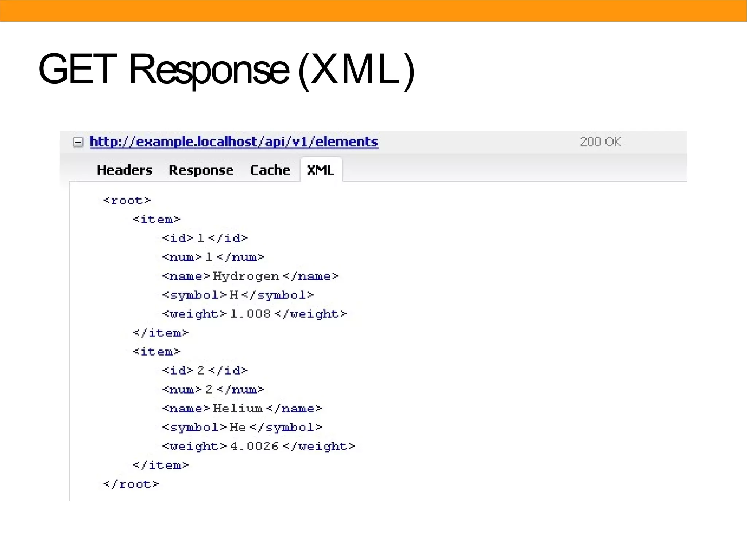Click the Helium name line
This screenshot has height=560, width=747.
point(242,408)
